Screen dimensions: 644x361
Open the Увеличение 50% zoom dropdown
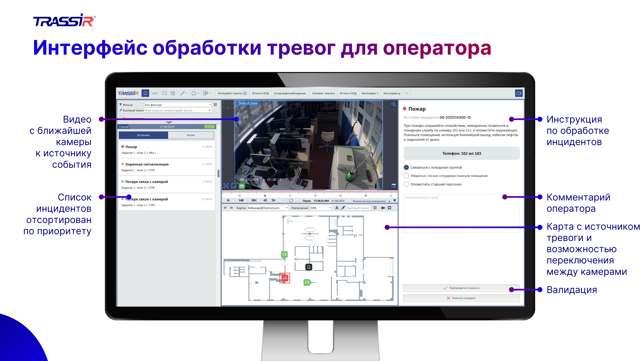(321, 208)
